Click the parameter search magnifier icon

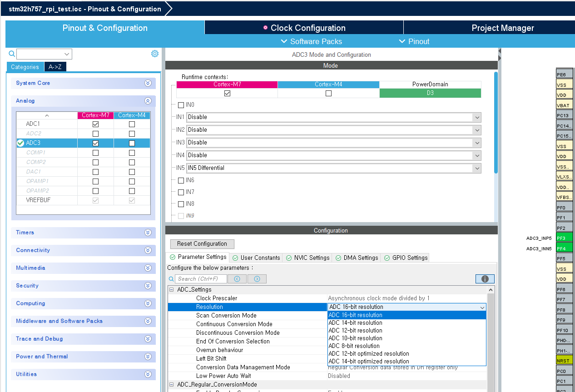click(x=171, y=279)
